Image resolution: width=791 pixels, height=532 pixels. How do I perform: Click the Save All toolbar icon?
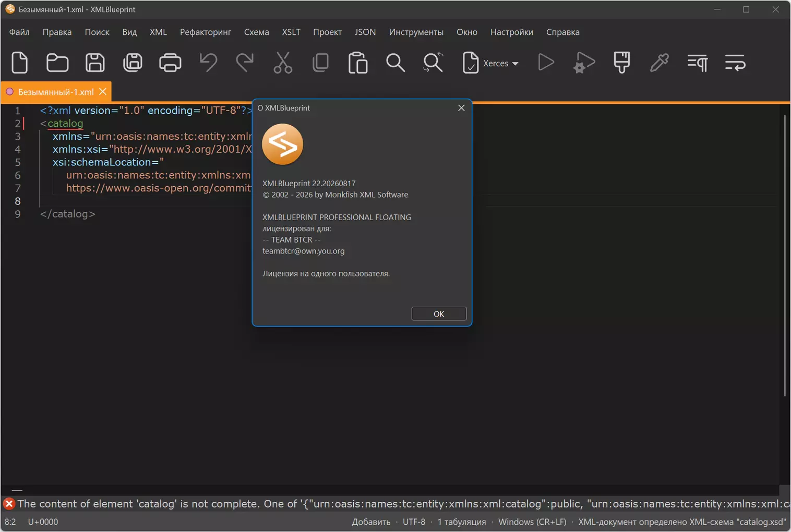(x=133, y=63)
